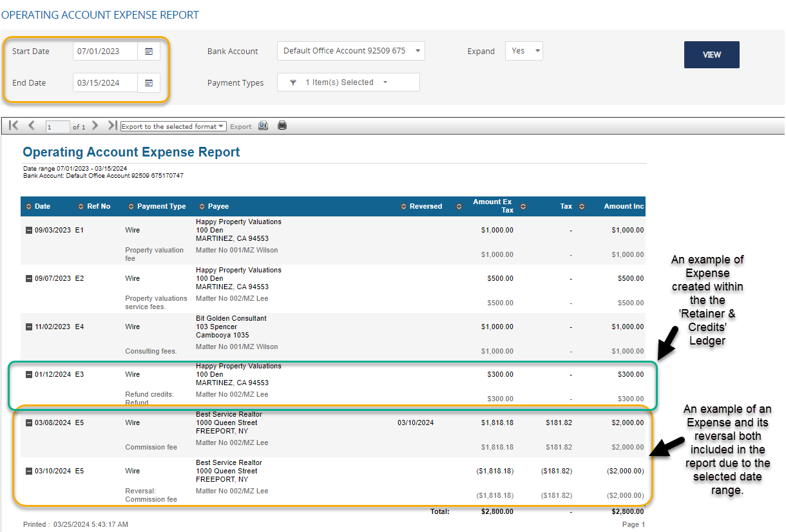Image resolution: width=786 pixels, height=532 pixels.
Task: Sort the report by Date column
Action: pyautogui.click(x=37, y=206)
